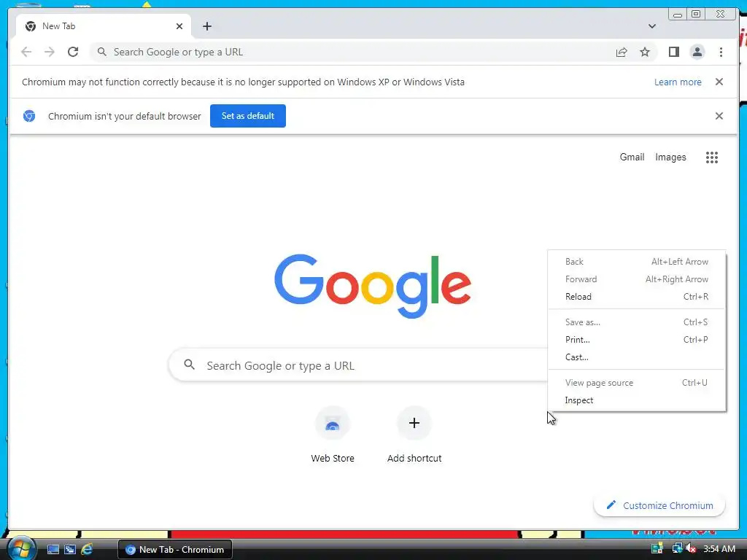Choose Cast... in the context menu

(636, 357)
